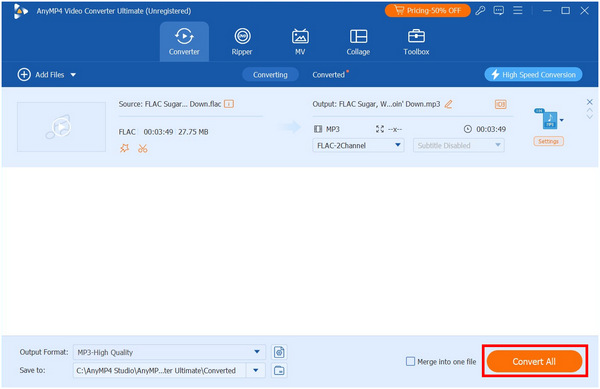
Task: Click the output duration clock icon
Action: [468, 129]
